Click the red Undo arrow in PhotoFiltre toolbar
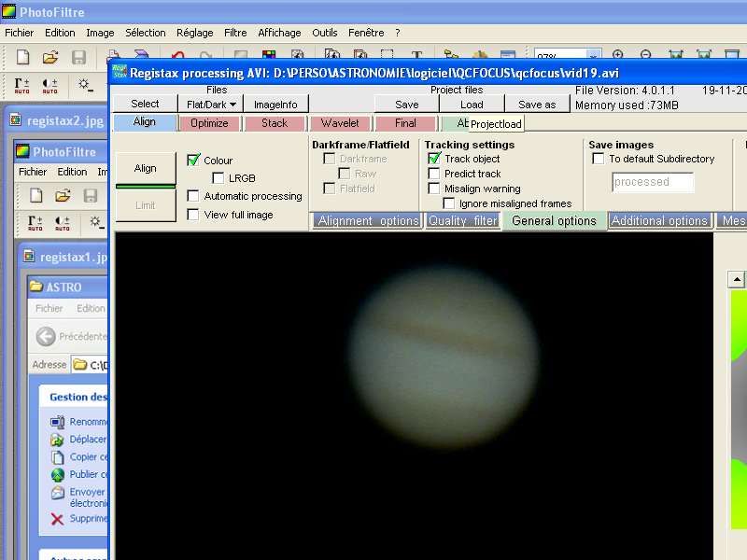The image size is (747, 560). [x=178, y=55]
